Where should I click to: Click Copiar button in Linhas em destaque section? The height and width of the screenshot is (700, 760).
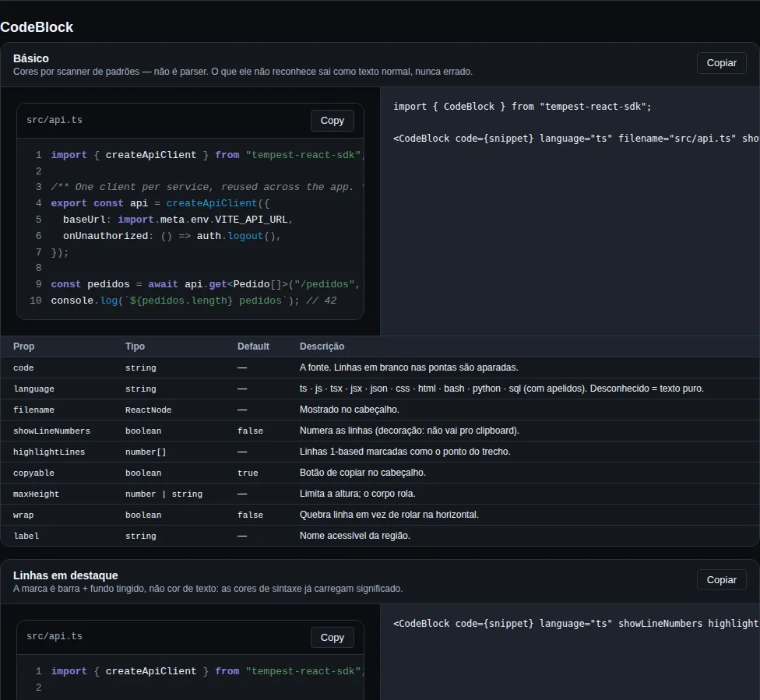[x=721, y=580]
